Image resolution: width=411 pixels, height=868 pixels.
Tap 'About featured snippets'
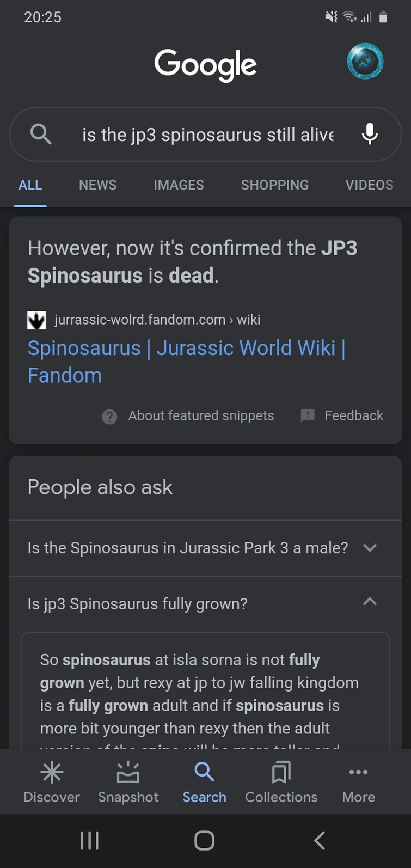click(200, 415)
